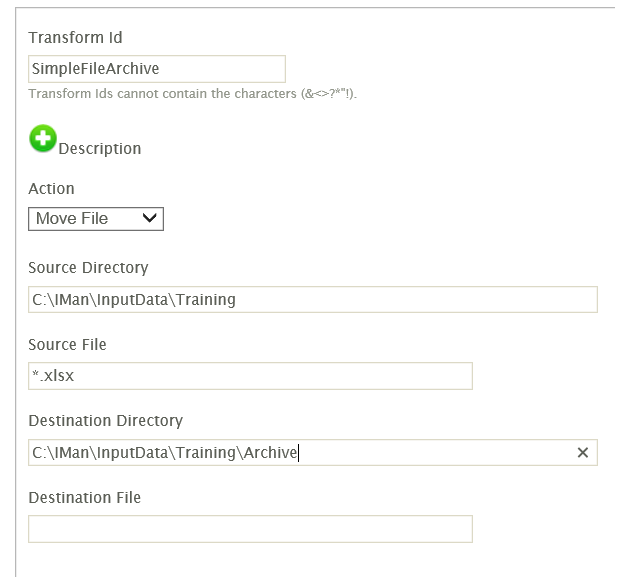Clear the Destination Directory with the X icon
Screen dimensions: 625x587
coord(583,453)
